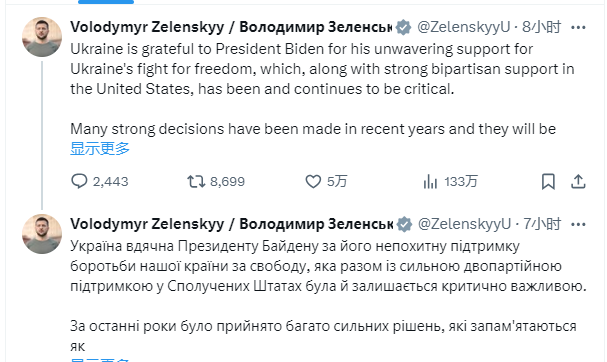Open @ZelenskyyU handle on the Ukrainian tweet

point(465,224)
